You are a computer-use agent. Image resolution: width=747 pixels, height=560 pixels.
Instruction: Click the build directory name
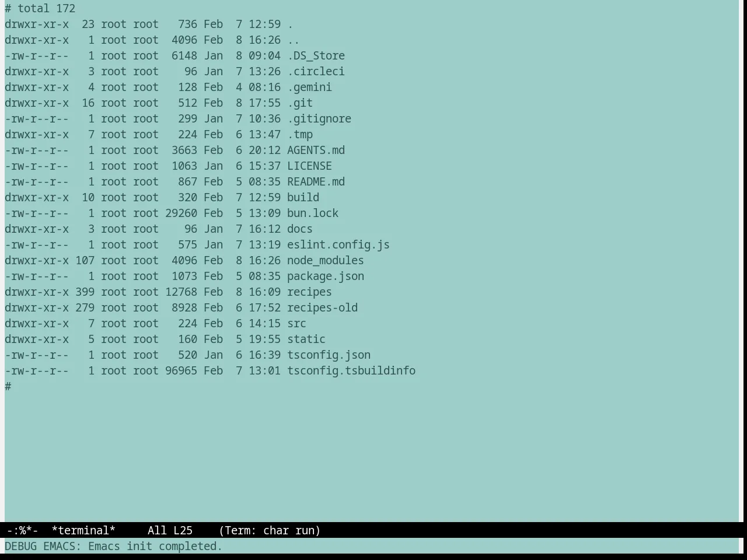(303, 197)
